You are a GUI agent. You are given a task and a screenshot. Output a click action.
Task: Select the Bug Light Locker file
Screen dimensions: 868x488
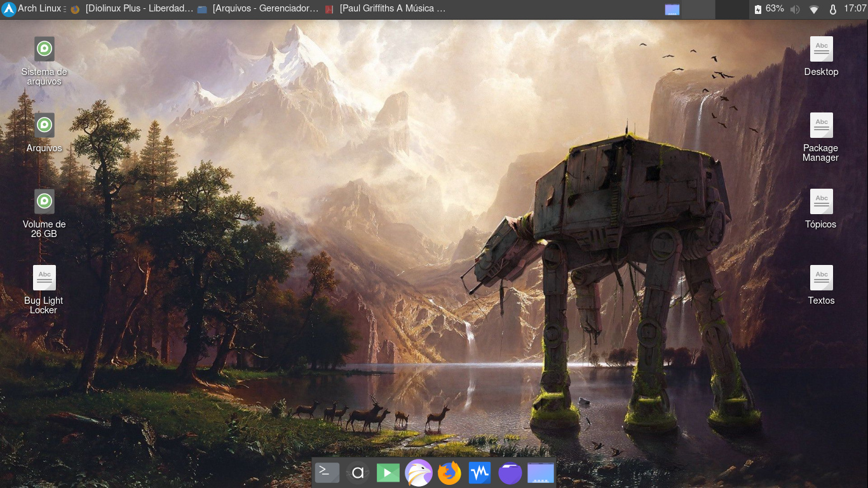tap(44, 289)
